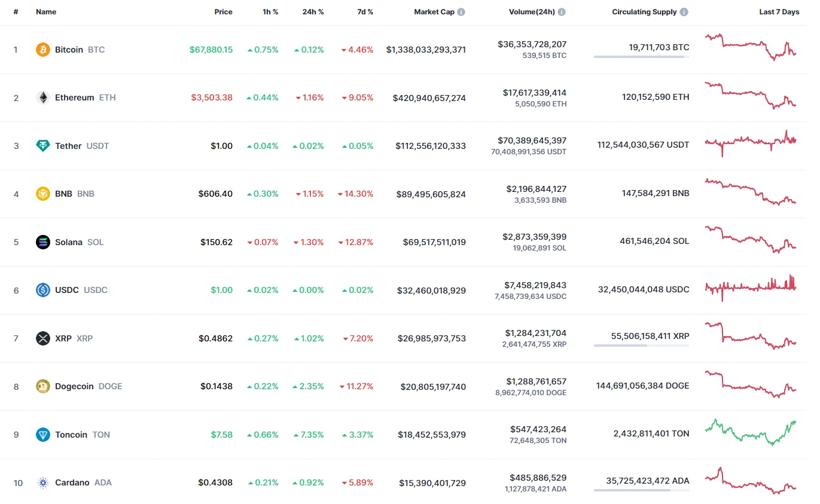
Task: Sort by the 7d % column header
Action: tap(365, 12)
